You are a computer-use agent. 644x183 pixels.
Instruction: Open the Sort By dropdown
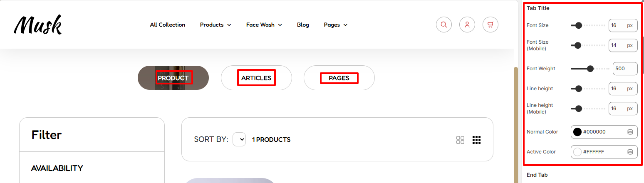[239, 139]
